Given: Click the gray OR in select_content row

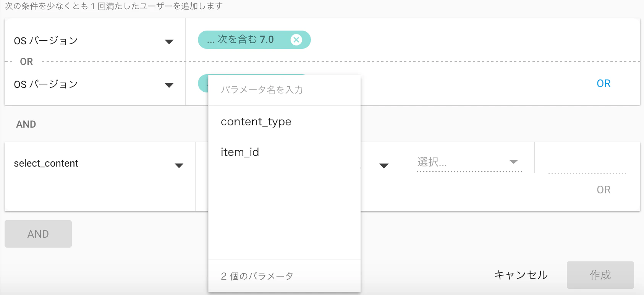Looking at the screenshot, I should 604,190.
